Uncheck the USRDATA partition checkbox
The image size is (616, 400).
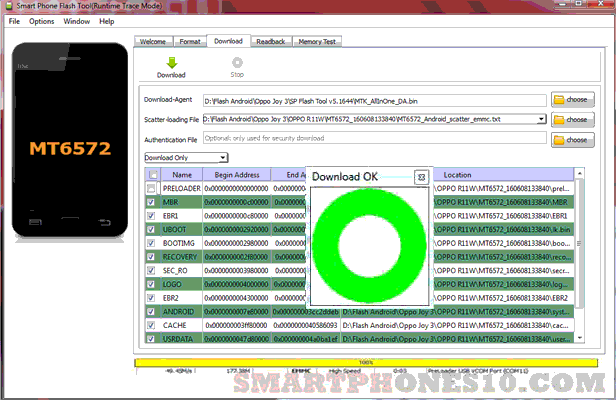click(x=151, y=338)
